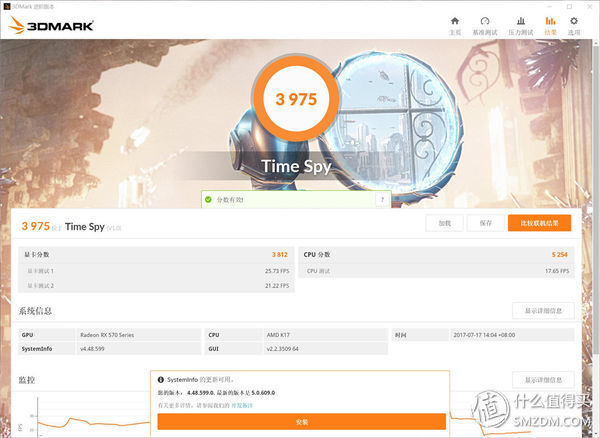Click the timestamp 2017-07-17 14:04 +08:00
This screenshot has height=438, width=600.
(484, 335)
